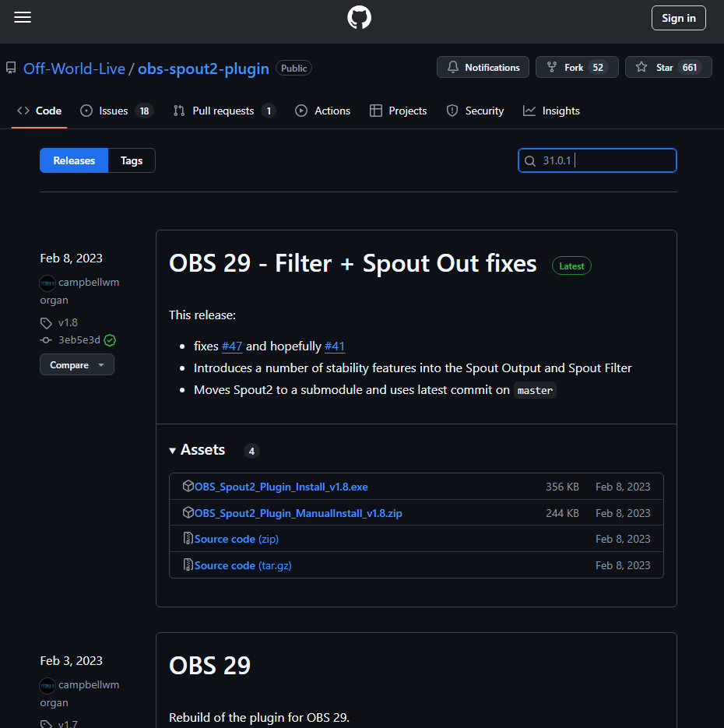Click the green verified check badge
This screenshot has height=728, width=724.
coord(110,340)
